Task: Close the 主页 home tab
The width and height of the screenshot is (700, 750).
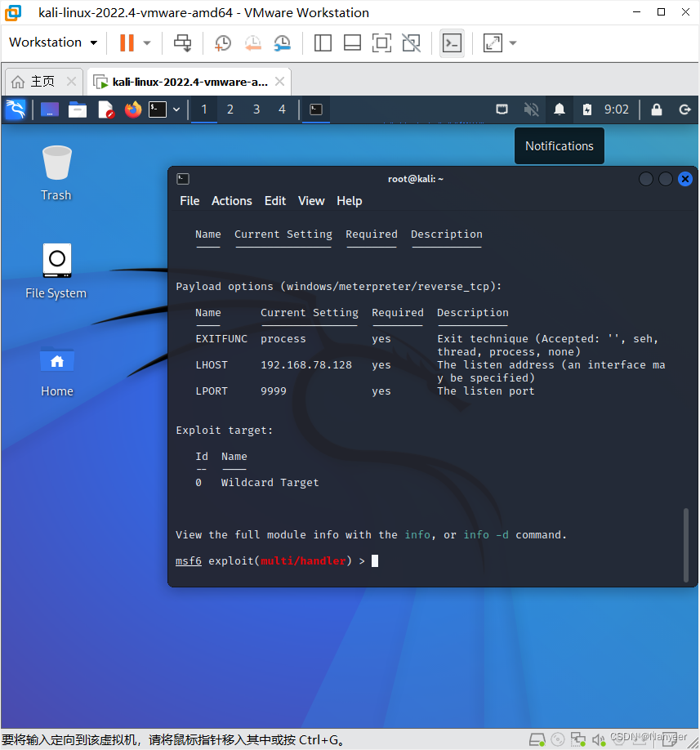Action: 71,82
